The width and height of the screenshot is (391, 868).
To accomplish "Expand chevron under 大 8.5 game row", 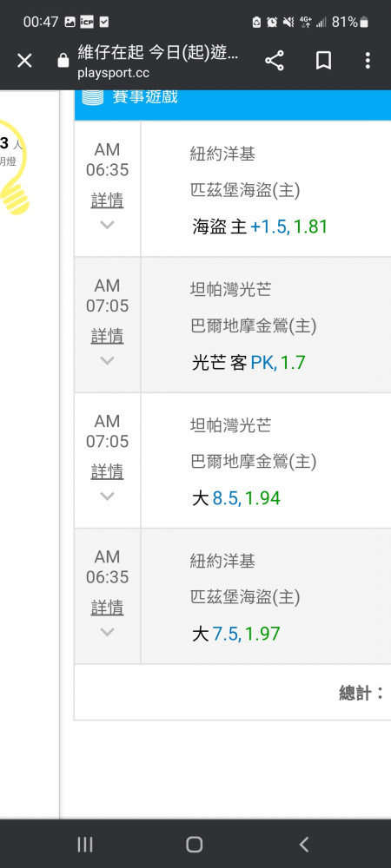I will [x=107, y=496].
